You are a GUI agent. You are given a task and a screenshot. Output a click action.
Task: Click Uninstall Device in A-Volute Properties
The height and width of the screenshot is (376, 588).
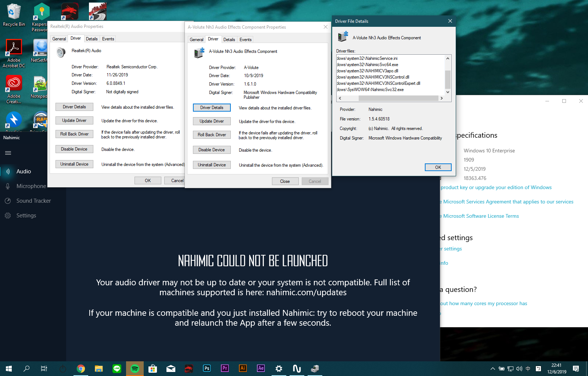coord(212,165)
